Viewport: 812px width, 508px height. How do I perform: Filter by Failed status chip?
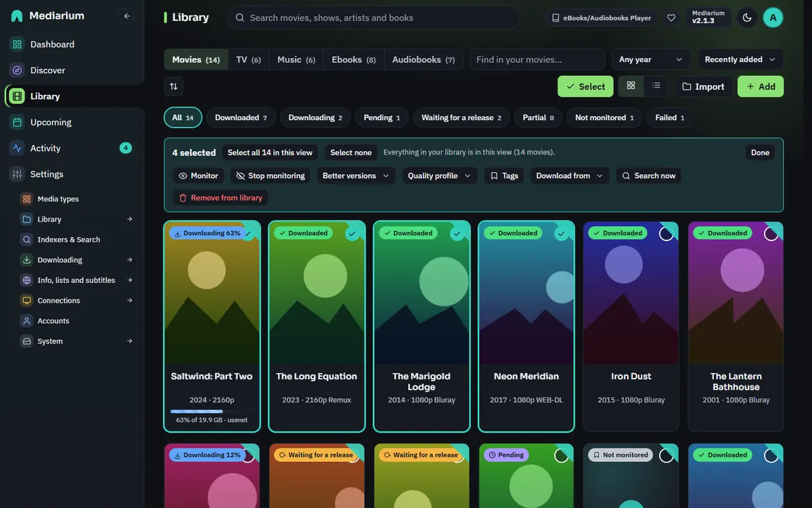click(x=670, y=117)
